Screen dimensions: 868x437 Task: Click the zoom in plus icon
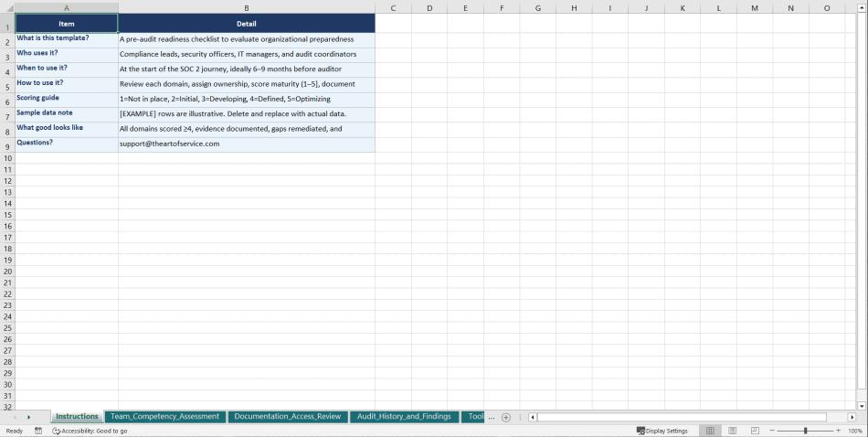tap(838, 431)
